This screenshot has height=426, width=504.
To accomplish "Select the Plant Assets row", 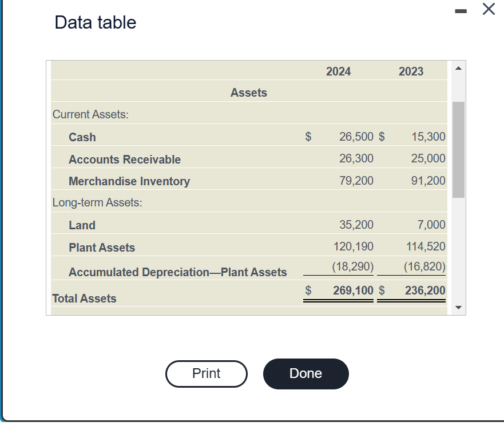I will (102, 247).
